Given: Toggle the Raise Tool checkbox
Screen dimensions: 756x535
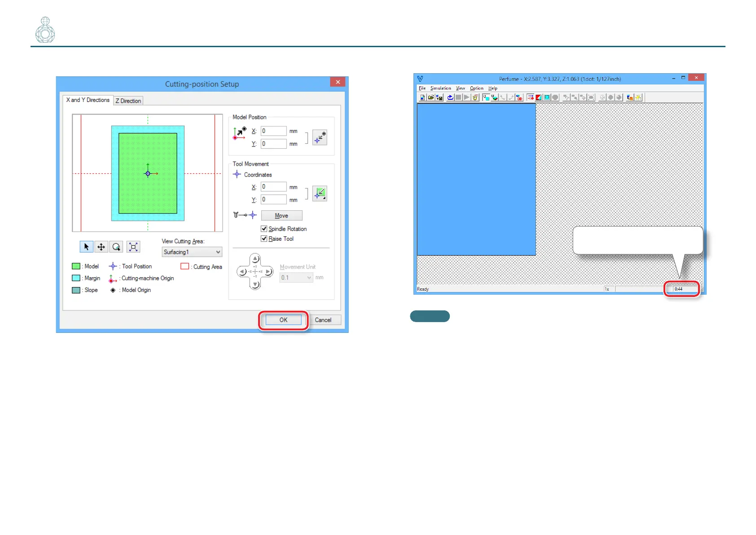Looking at the screenshot, I should [x=264, y=239].
